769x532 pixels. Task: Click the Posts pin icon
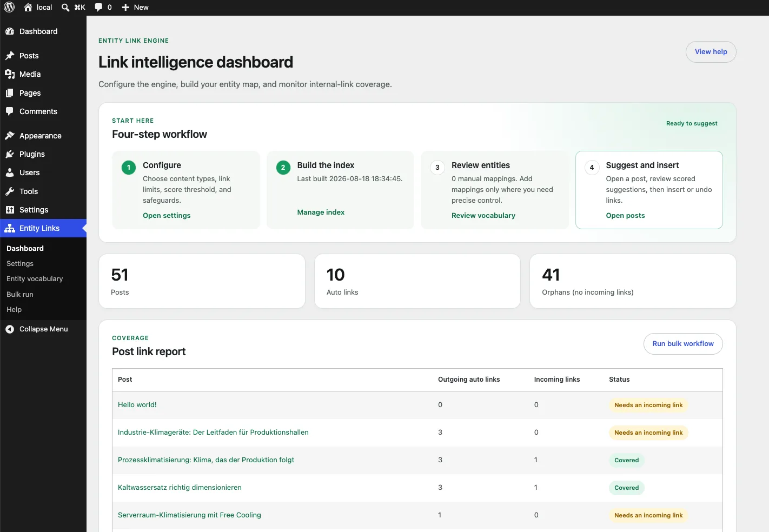coord(10,56)
